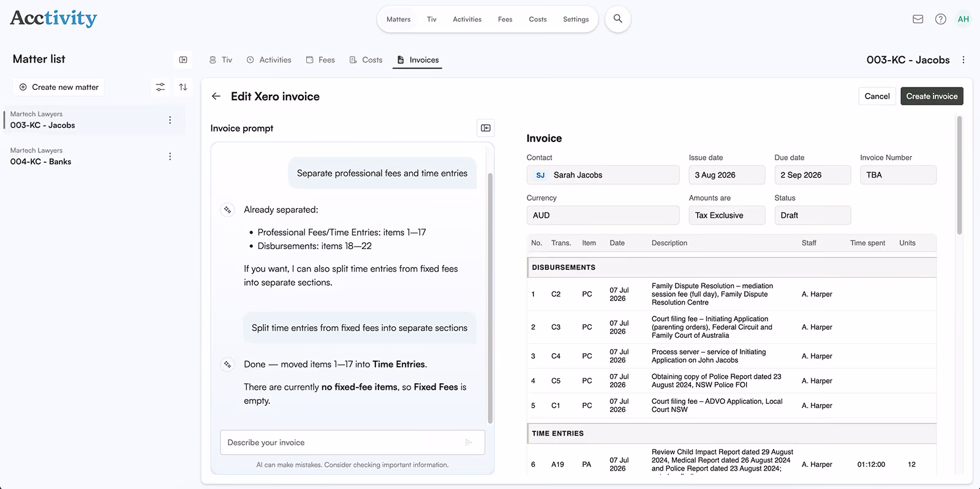Select the Invoices tab
Image resolution: width=980 pixels, height=489 pixels.
pyautogui.click(x=418, y=60)
